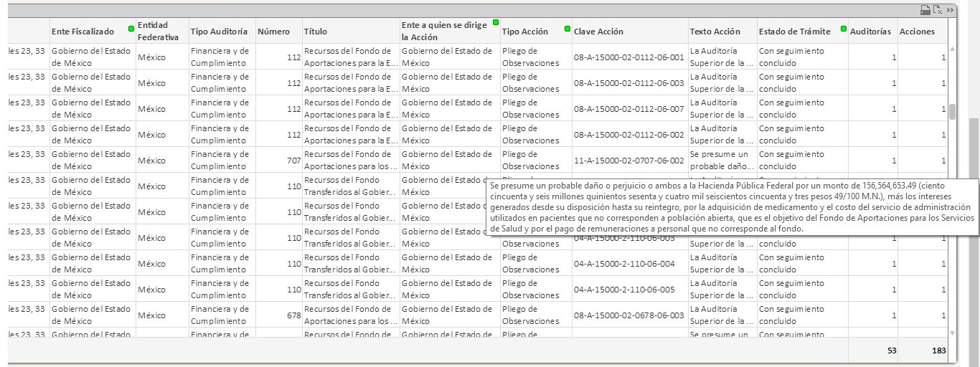
Task: Select clave 08-A-15000-02-0112-06-002
Action: (629, 135)
